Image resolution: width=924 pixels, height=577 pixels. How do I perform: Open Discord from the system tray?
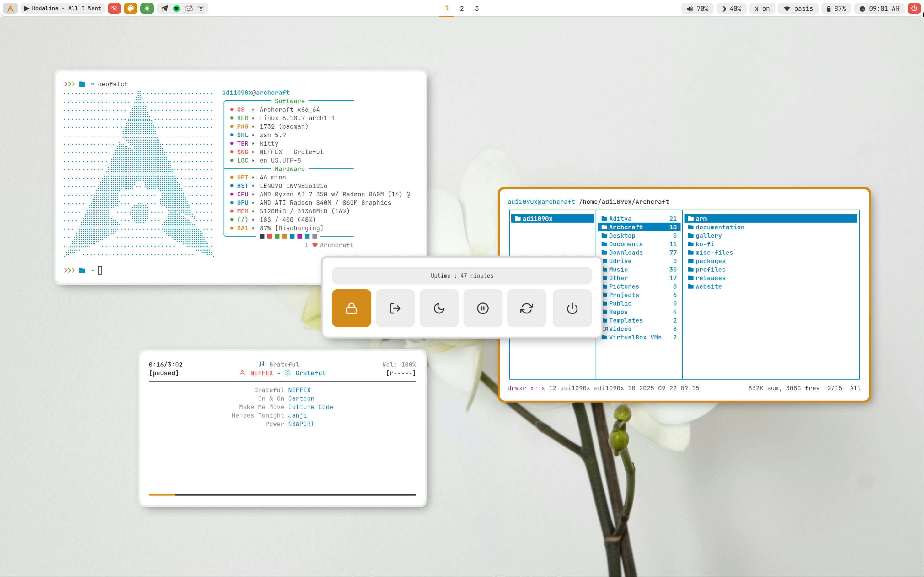pyautogui.click(x=189, y=8)
